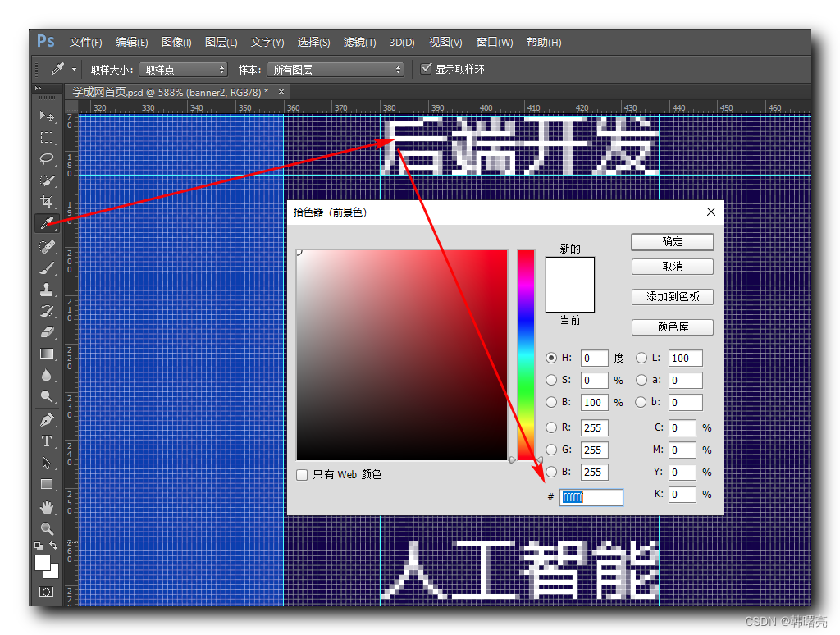The image size is (840, 635).
Task: Open the 编辑(E) menu
Action: tap(132, 43)
